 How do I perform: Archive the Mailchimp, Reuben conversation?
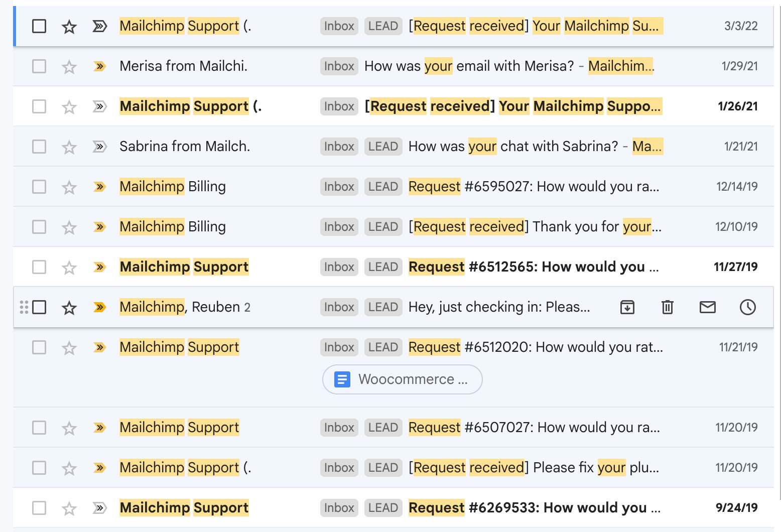click(x=627, y=307)
